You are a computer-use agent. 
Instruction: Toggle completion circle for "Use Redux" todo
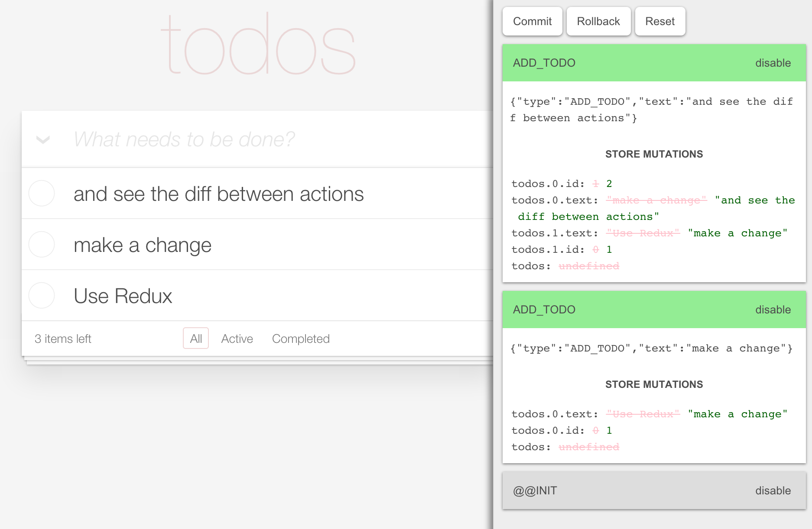point(41,296)
